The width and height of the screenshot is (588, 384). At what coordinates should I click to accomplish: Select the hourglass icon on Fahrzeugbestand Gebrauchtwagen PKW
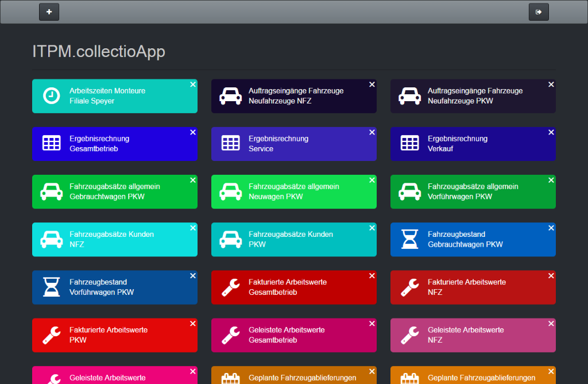tap(409, 239)
